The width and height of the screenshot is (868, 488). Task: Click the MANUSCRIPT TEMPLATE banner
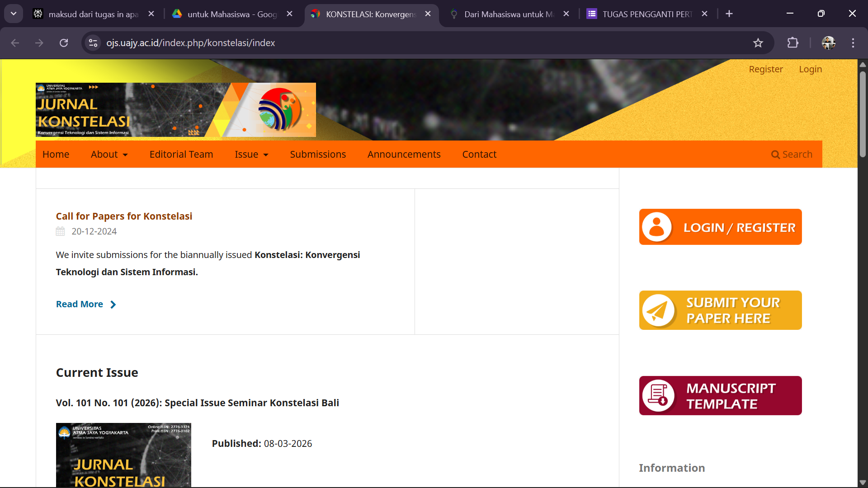pyautogui.click(x=721, y=396)
